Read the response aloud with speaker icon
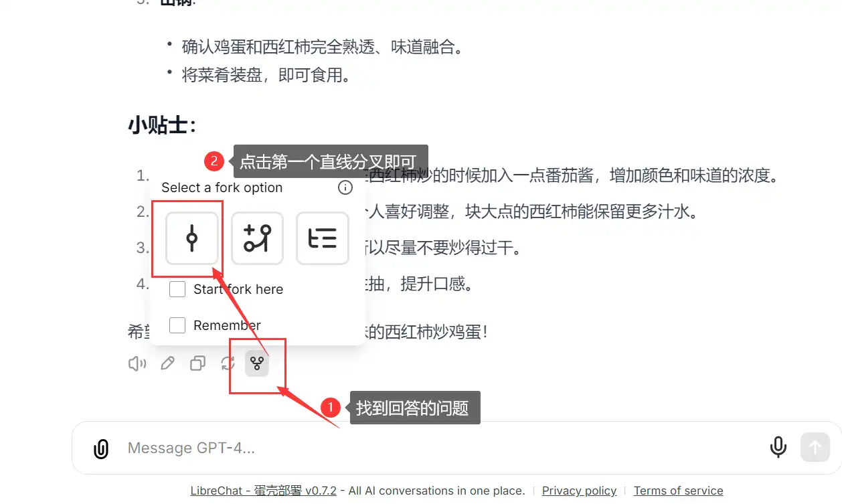 pos(137,363)
